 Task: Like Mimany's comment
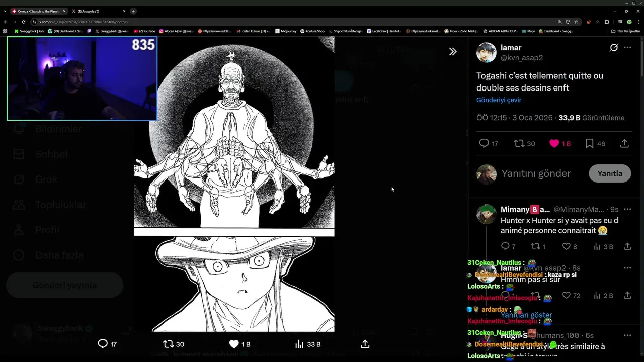(x=566, y=246)
